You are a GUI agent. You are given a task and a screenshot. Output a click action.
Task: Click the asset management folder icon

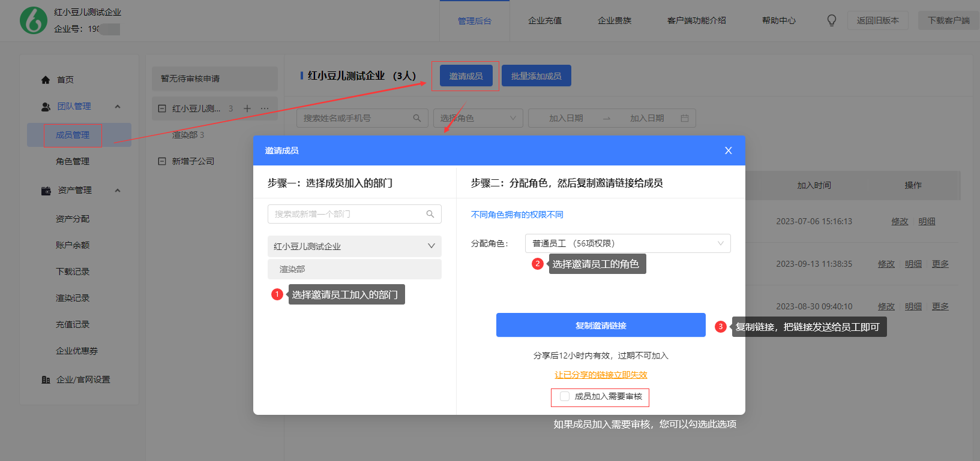[x=46, y=191]
